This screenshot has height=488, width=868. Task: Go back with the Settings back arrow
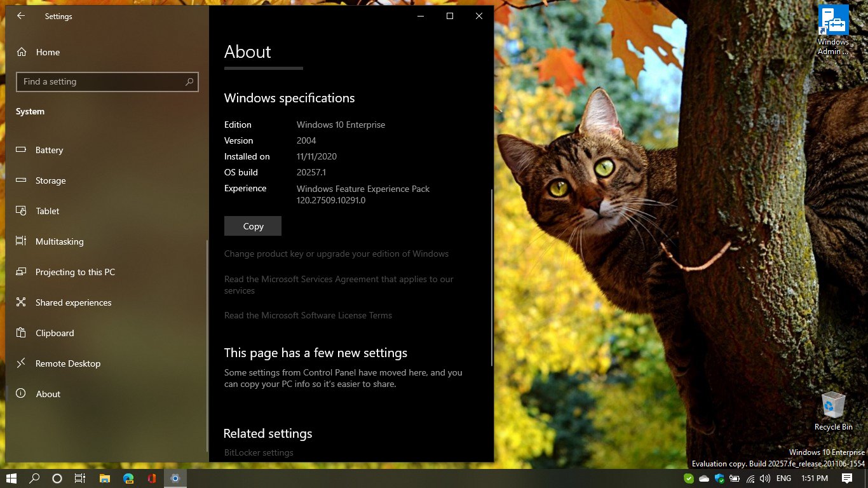(x=21, y=16)
